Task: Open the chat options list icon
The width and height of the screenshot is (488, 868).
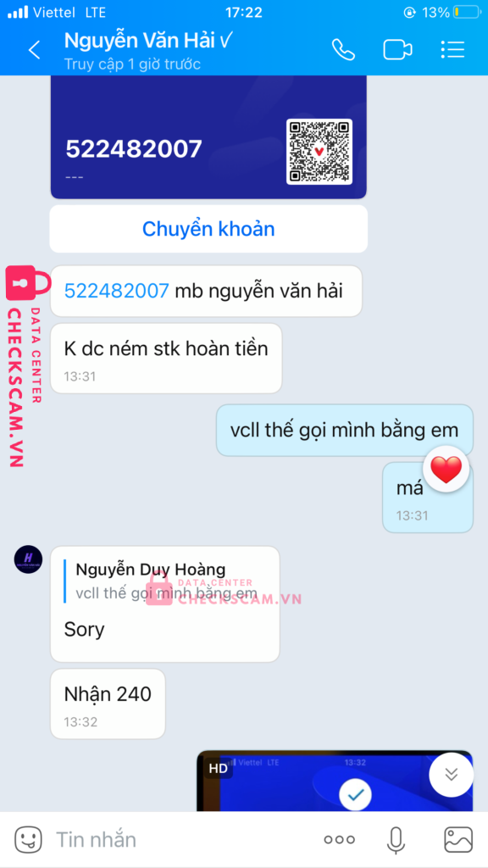Action: click(452, 50)
